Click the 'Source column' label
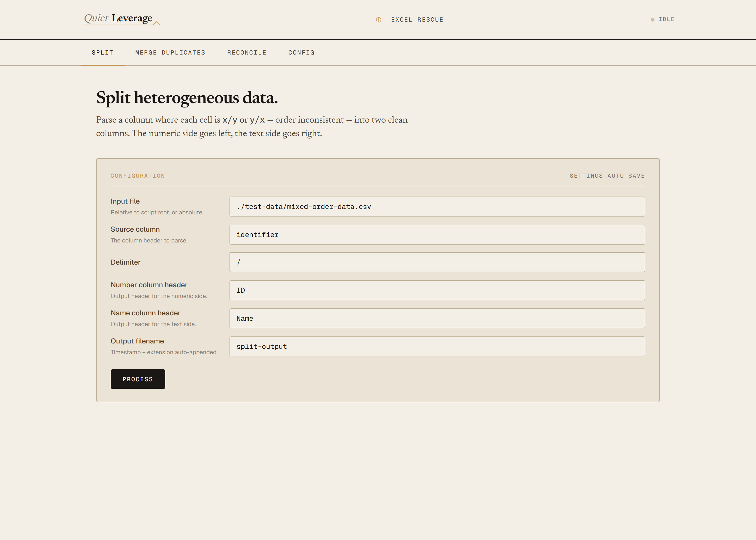This screenshot has height=540, width=756. [135, 230]
